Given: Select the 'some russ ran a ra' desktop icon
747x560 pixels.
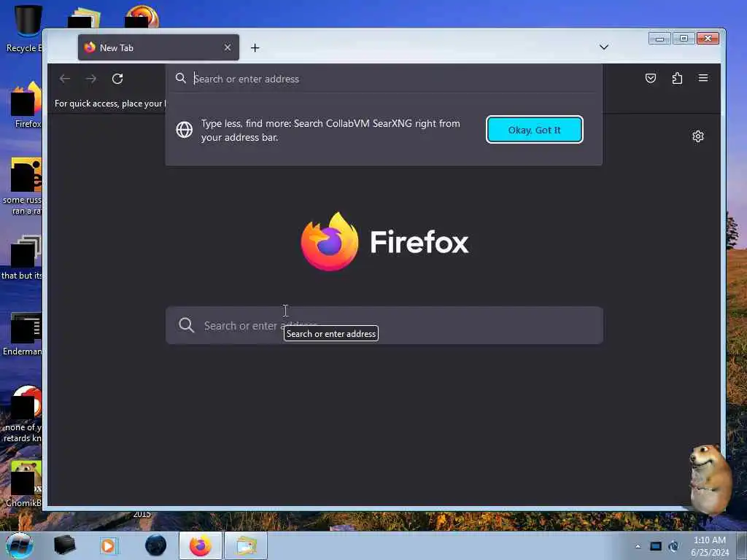Looking at the screenshot, I should [x=23, y=186].
